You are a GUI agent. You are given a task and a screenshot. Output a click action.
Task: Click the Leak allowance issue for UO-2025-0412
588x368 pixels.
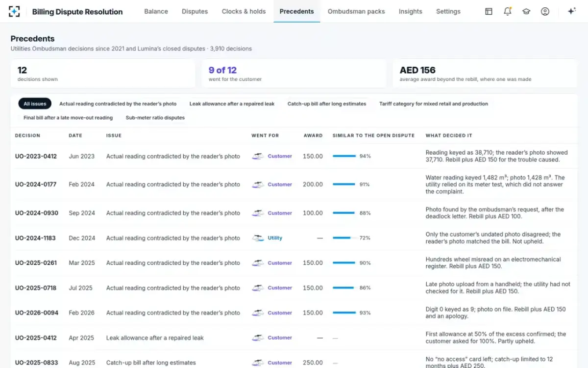(155, 338)
